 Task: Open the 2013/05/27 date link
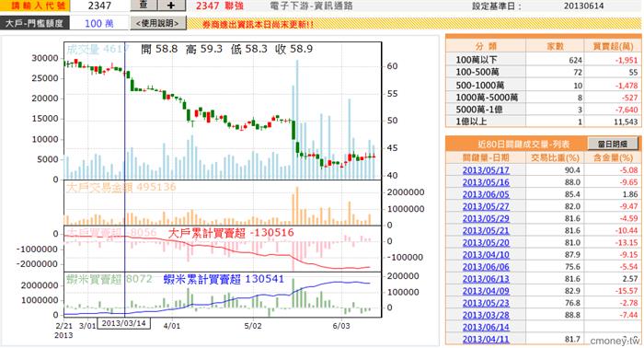(x=486, y=206)
